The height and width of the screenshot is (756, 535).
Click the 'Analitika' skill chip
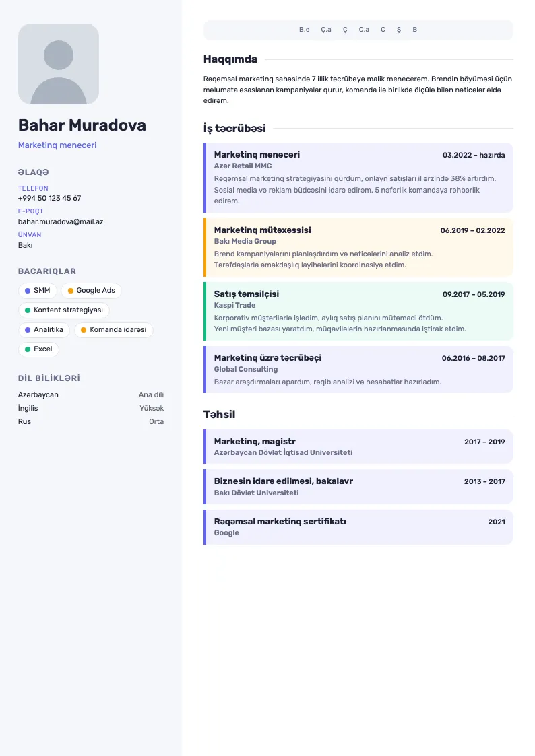coord(44,330)
